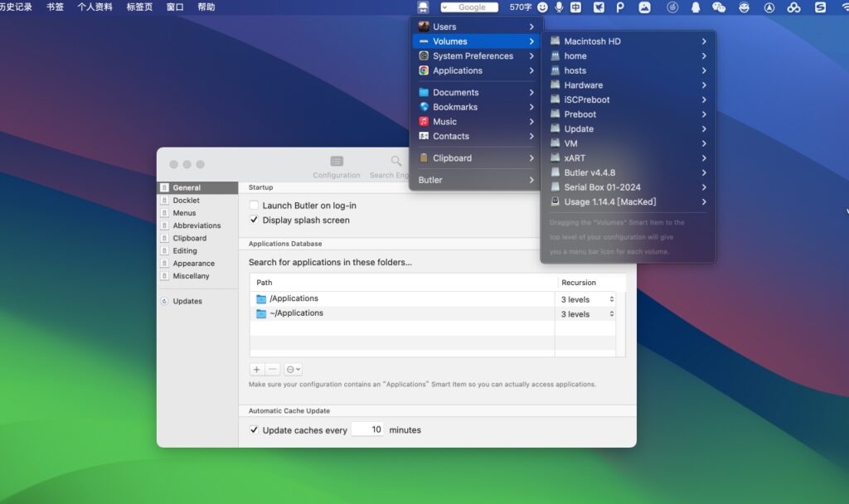Adjust Recursion stepper for /Applications
Image resolution: width=849 pixels, height=504 pixels.
[x=610, y=298]
